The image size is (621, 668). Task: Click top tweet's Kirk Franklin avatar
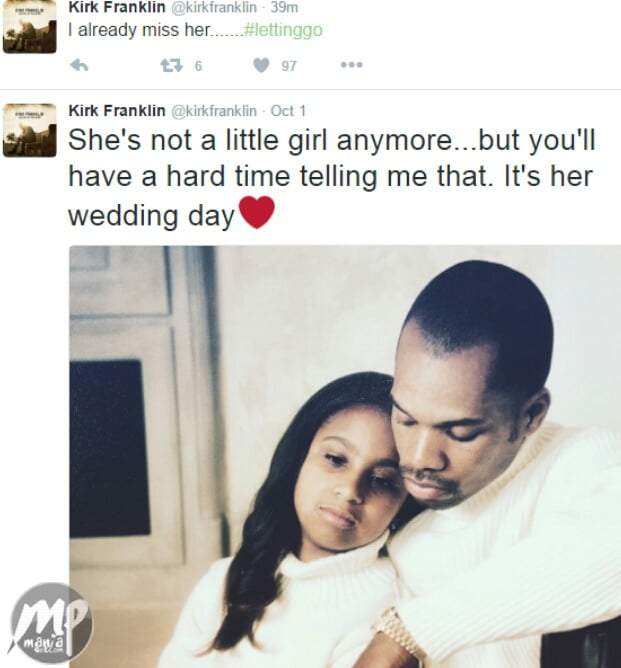click(29, 26)
